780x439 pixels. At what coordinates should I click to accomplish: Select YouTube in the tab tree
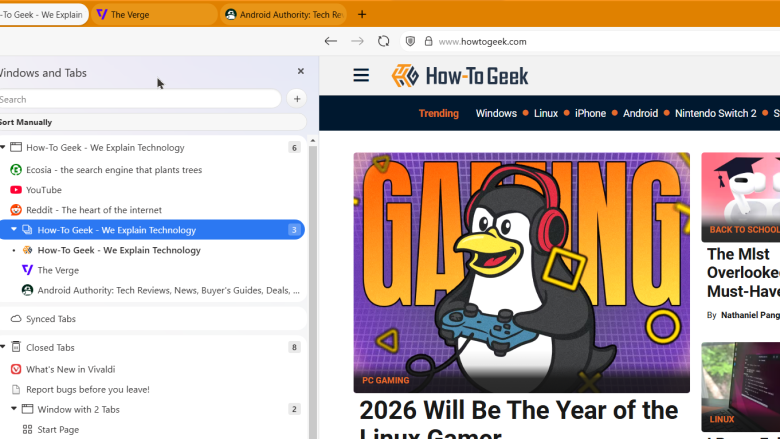(43, 190)
